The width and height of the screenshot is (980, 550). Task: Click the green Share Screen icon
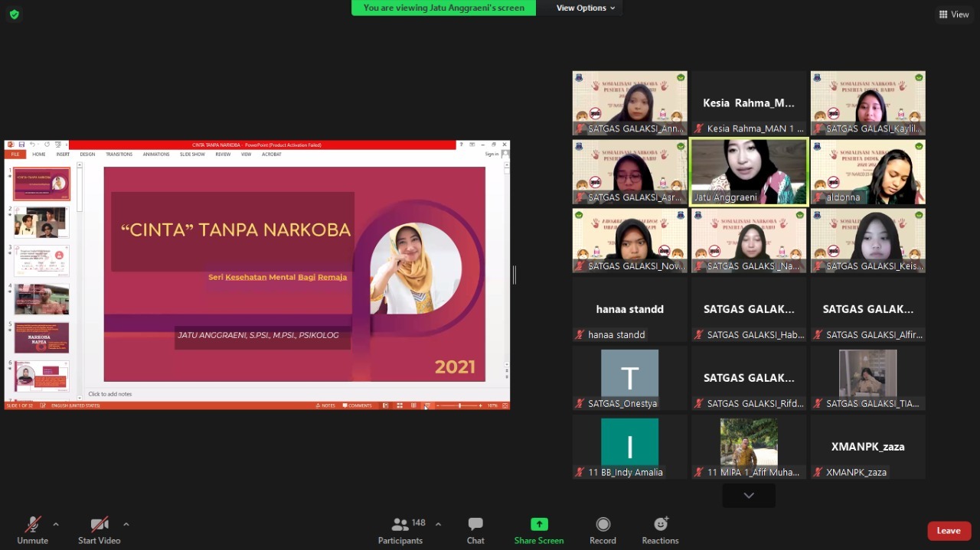[x=539, y=525]
